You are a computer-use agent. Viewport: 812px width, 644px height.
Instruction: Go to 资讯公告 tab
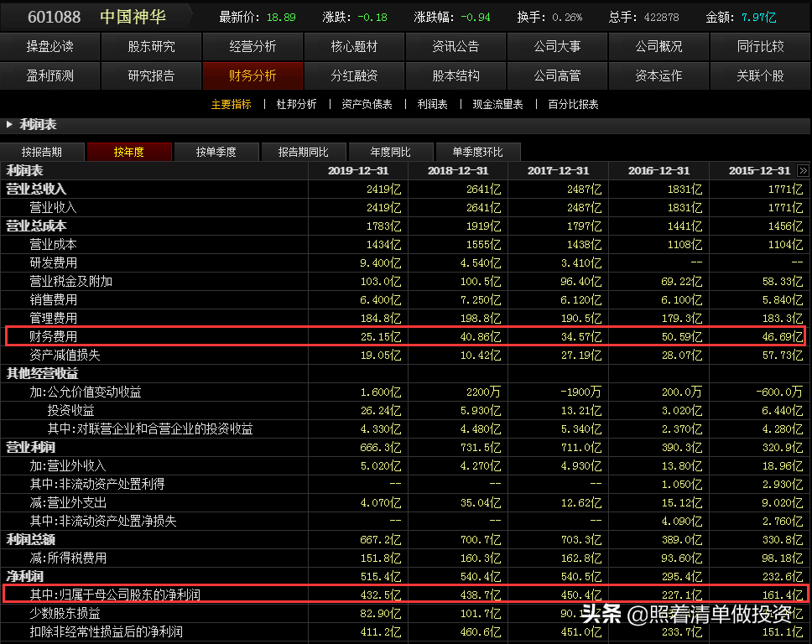[x=455, y=47]
